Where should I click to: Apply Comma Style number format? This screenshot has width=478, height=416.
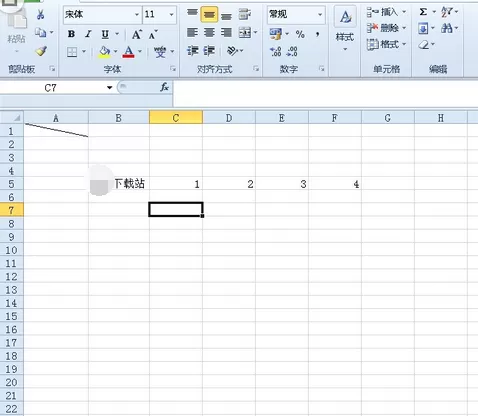coord(317,34)
